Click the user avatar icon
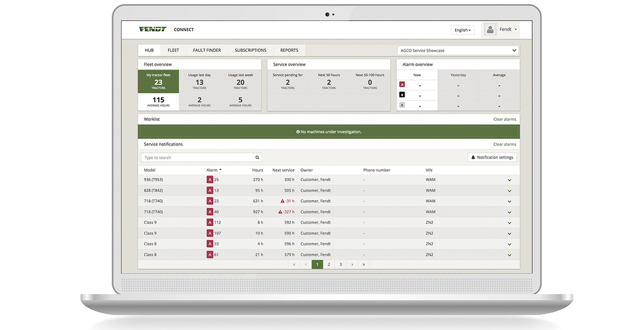This screenshot has width=644, height=330. point(490,30)
